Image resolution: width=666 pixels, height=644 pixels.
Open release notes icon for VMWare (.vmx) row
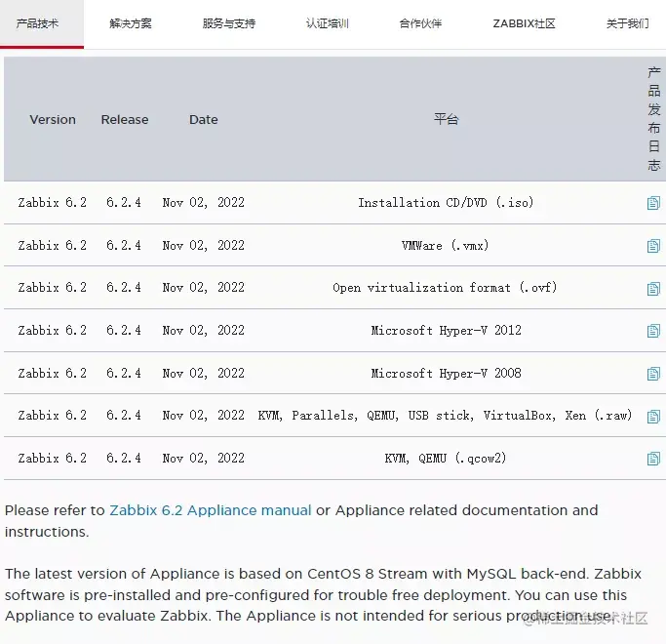(653, 246)
